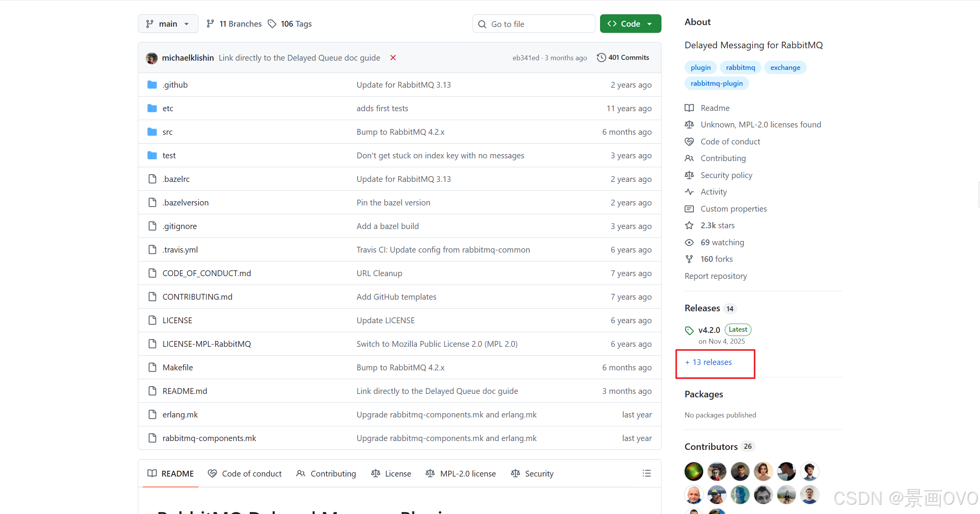
Task: Click the fork icon next to 160 forks
Action: pos(689,259)
